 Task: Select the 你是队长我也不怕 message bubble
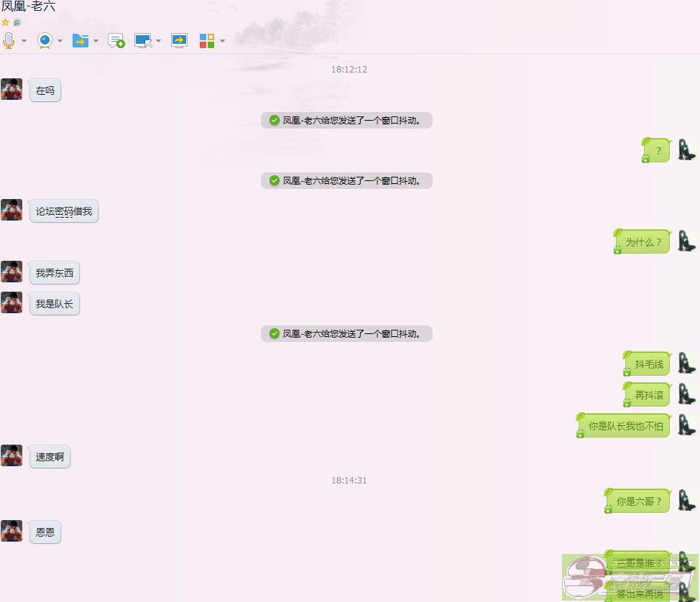pyautogui.click(x=625, y=426)
